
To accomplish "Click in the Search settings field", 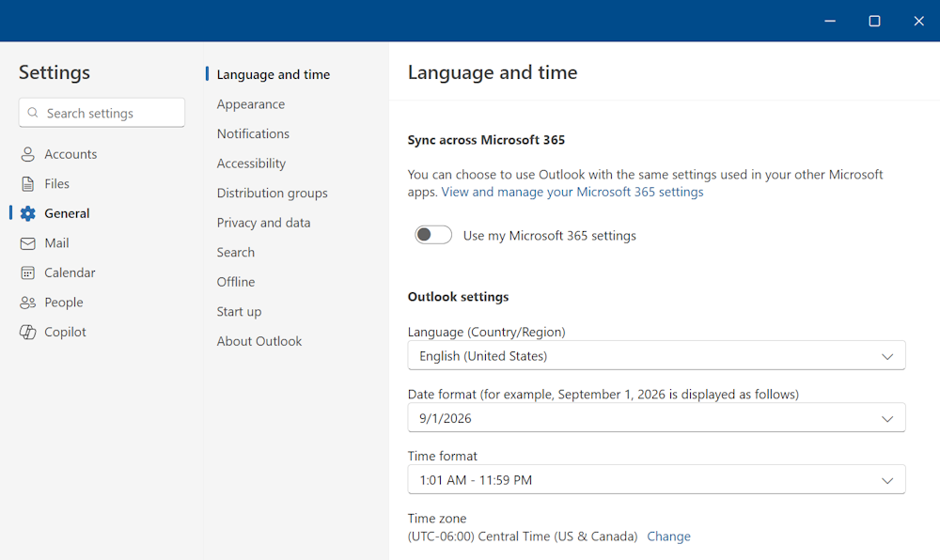I will tap(102, 113).
